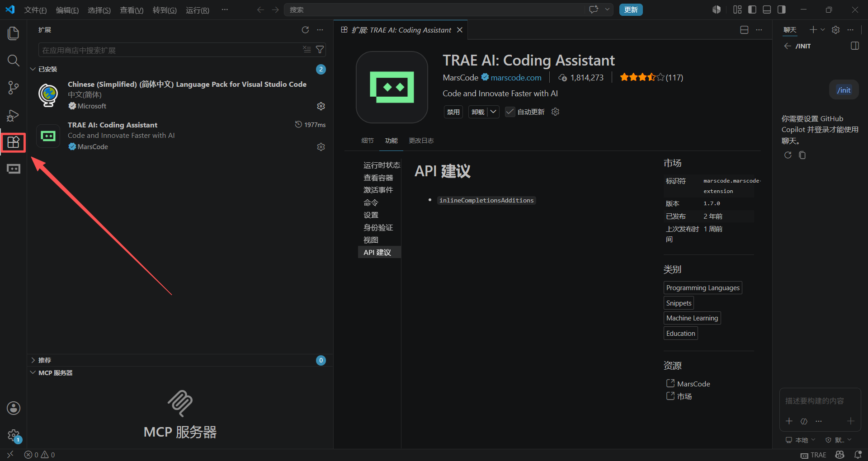Click the 禁用 button

tap(453, 112)
